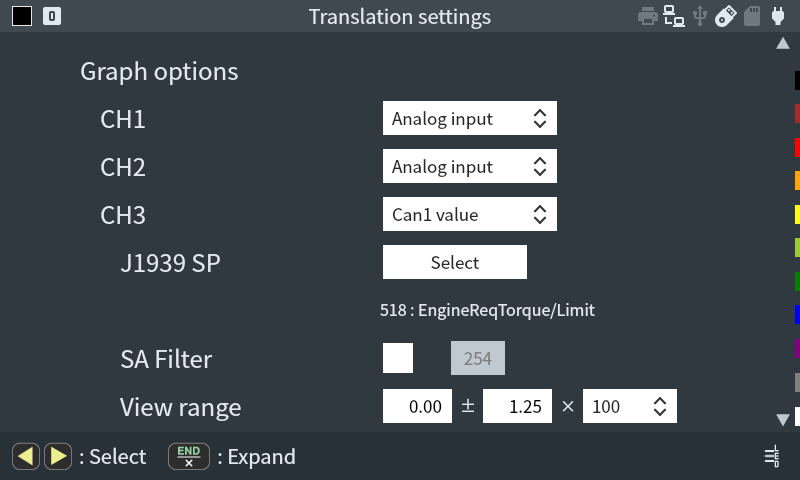This screenshot has height=480, width=800.
Task: Expand the CH3 Can1 value dropdown
Action: (x=469, y=215)
